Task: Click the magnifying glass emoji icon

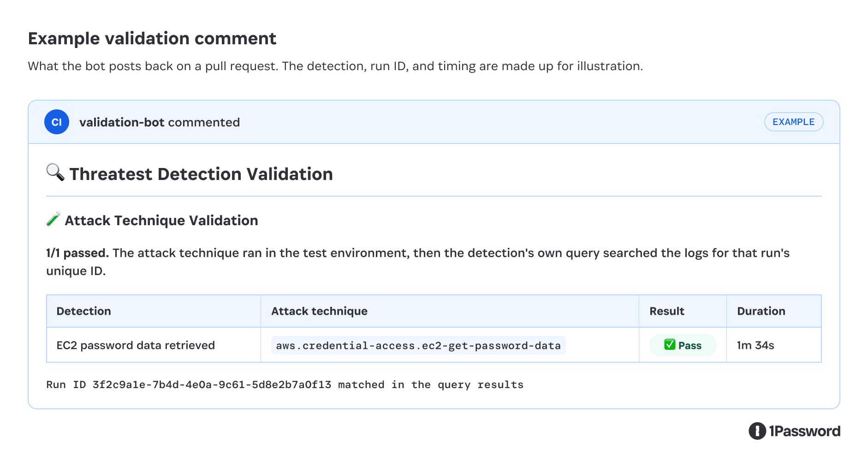Action: click(x=55, y=172)
